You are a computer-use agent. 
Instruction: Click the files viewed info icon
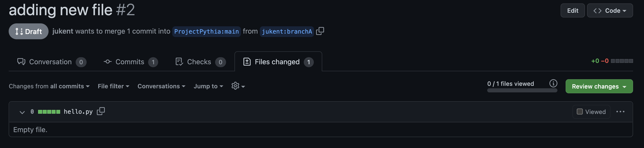(553, 84)
